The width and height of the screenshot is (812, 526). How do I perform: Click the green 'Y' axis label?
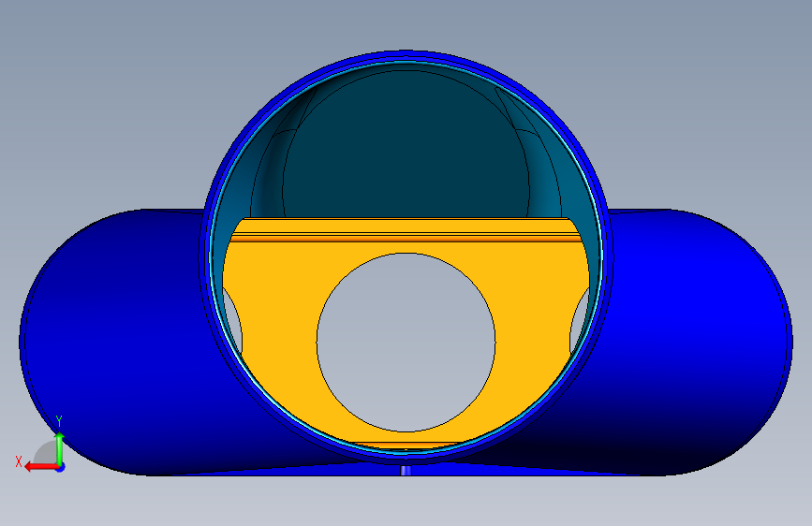click(x=59, y=421)
